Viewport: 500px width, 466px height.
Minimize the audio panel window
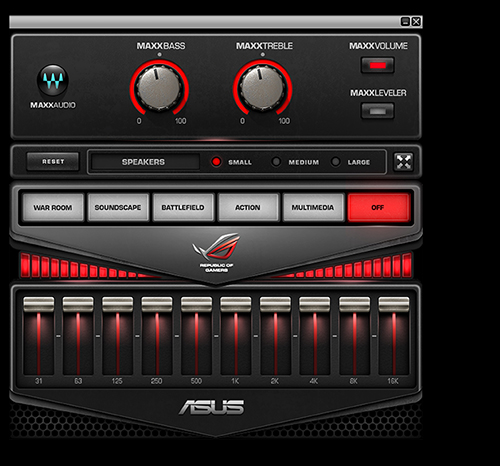[405, 22]
